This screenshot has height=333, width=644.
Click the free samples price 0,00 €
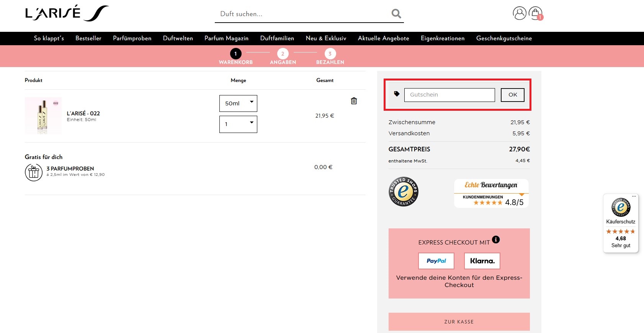tap(324, 167)
